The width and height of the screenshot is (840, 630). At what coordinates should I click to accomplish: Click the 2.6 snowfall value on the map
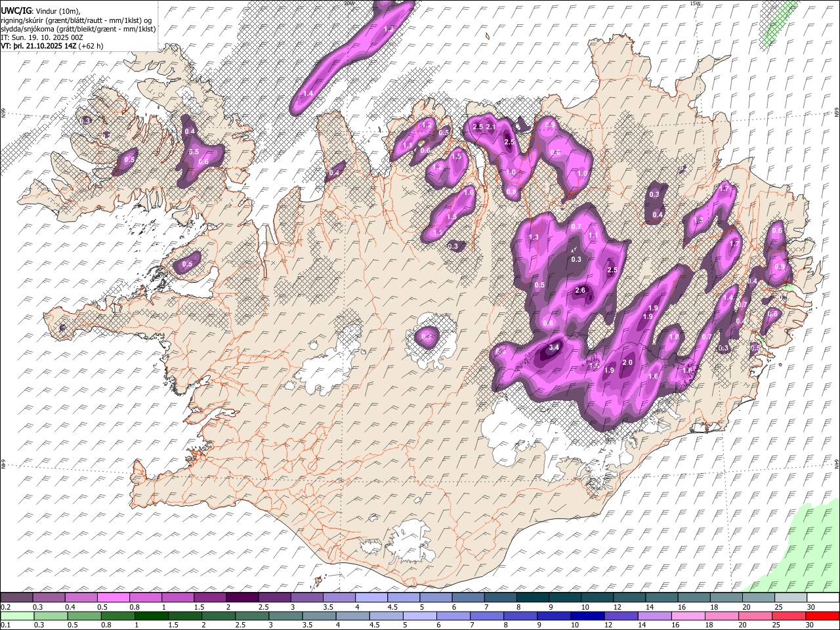pyautogui.click(x=580, y=290)
